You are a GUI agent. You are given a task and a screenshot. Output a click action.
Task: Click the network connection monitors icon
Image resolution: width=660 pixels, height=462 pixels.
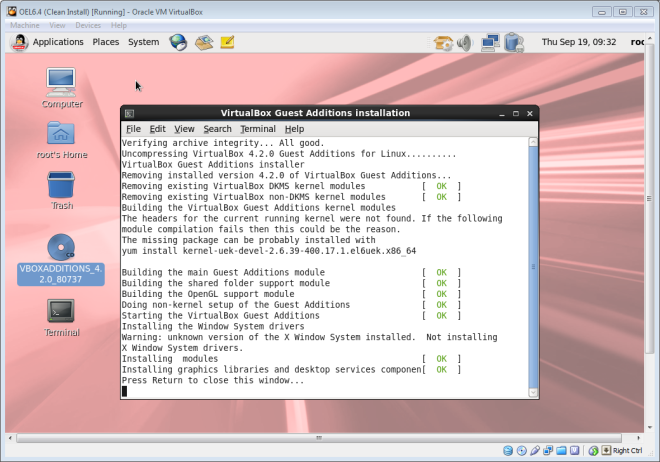(490, 42)
